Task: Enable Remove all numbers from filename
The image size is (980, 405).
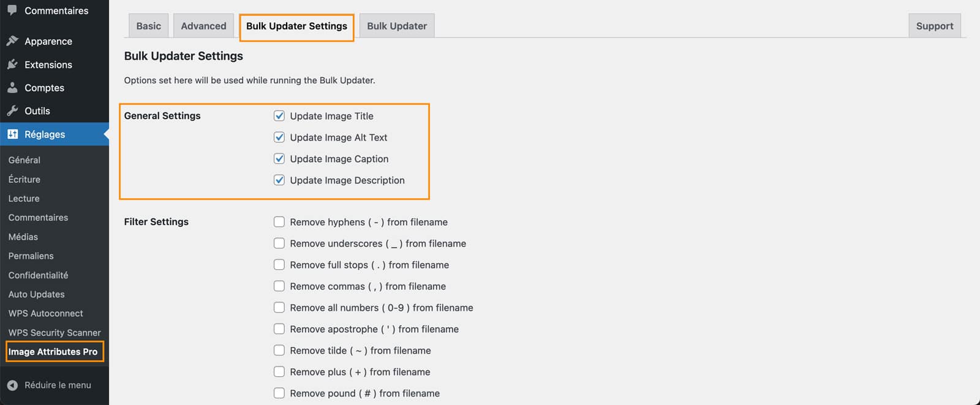Action: point(279,307)
